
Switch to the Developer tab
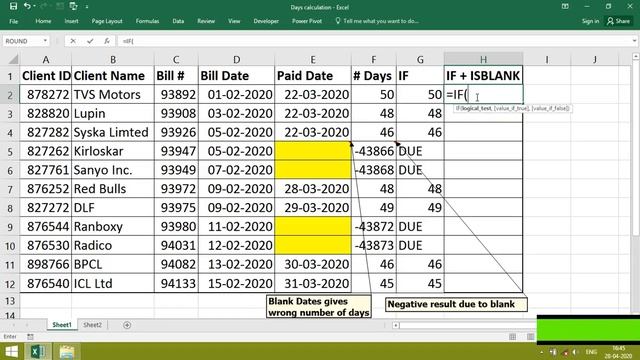coord(266,21)
